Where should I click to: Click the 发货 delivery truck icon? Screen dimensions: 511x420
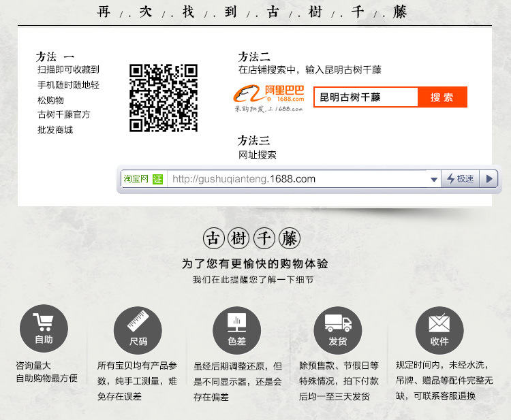(x=338, y=330)
